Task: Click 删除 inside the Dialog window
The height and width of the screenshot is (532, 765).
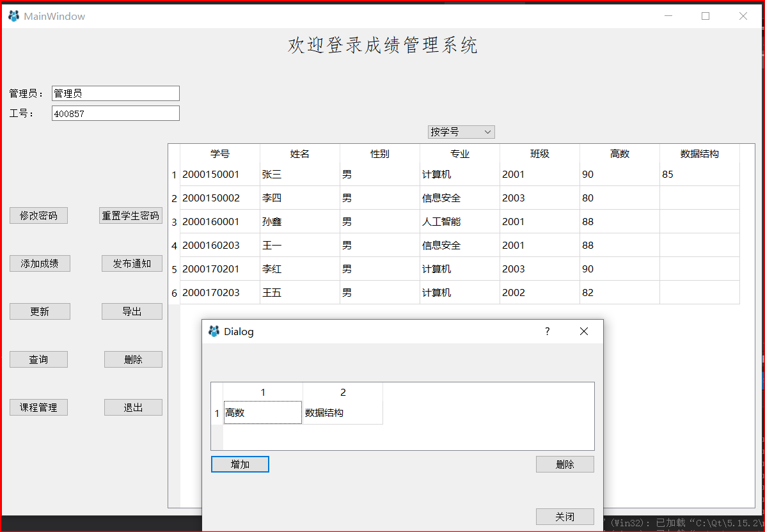Action: tap(565, 464)
